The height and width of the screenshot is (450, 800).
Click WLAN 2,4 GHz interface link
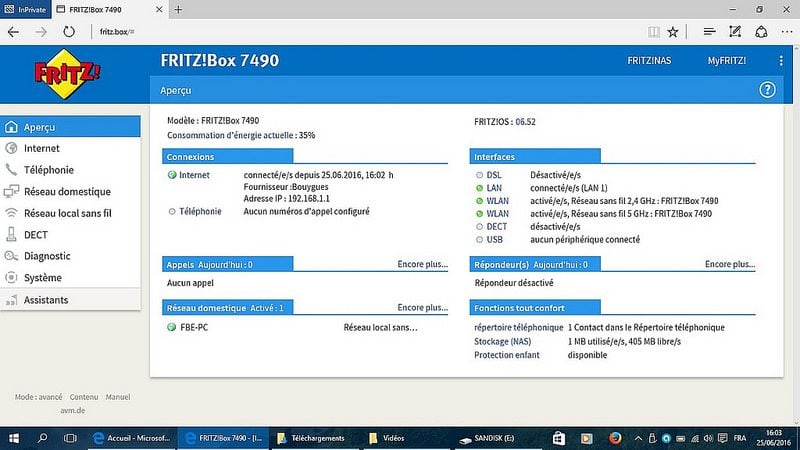point(497,201)
